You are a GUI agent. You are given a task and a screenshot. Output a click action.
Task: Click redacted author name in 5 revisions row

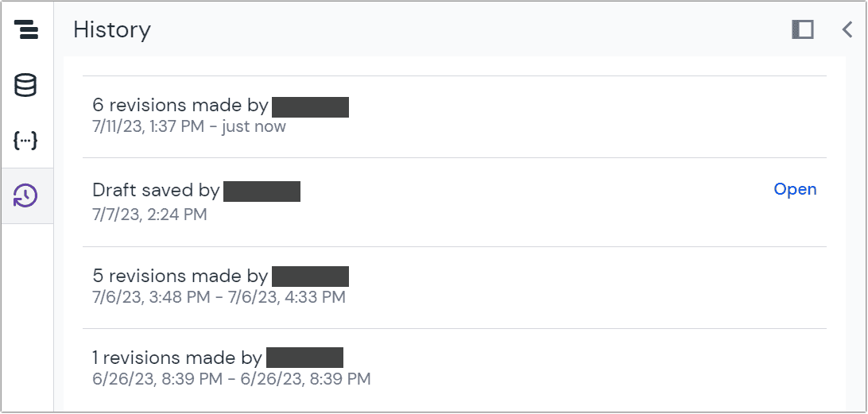[x=310, y=277]
